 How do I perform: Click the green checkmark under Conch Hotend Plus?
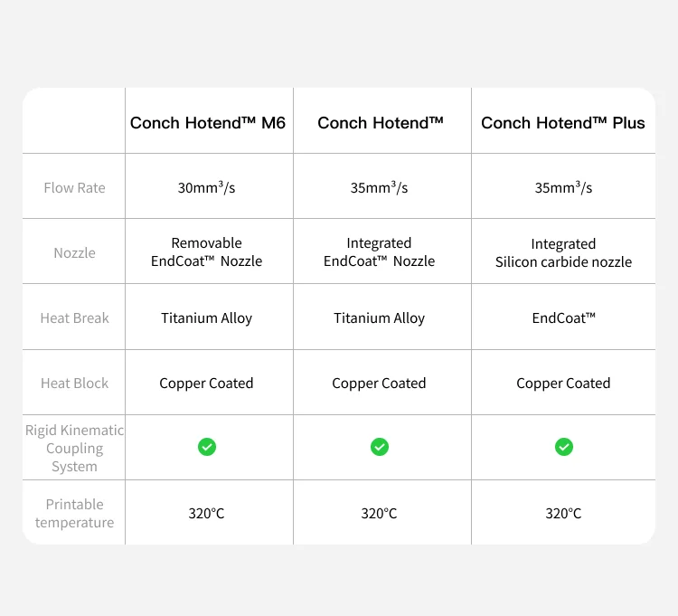tap(563, 447)
